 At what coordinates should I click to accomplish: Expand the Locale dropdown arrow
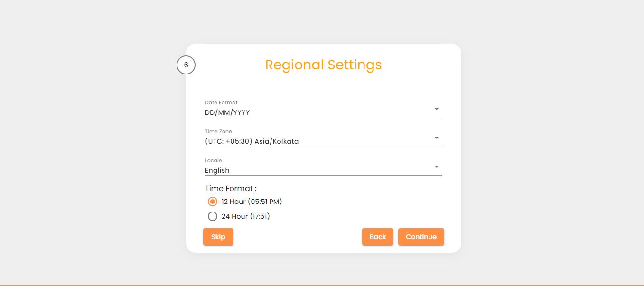[436, 167]
